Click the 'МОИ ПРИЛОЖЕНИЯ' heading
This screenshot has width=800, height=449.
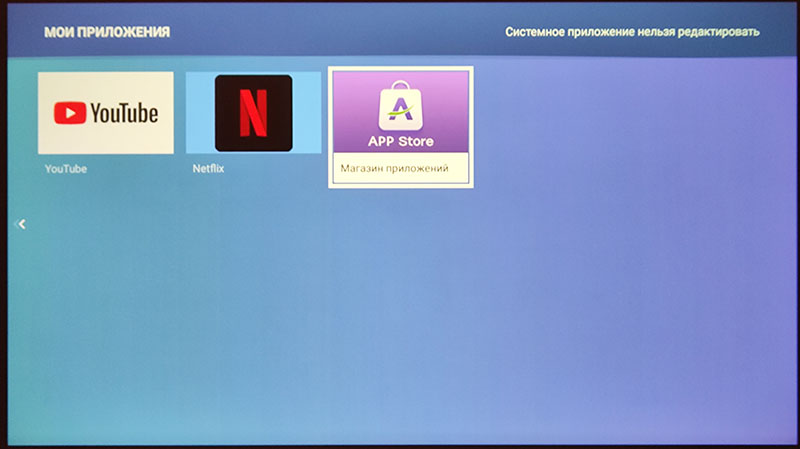tap(107, 32)
